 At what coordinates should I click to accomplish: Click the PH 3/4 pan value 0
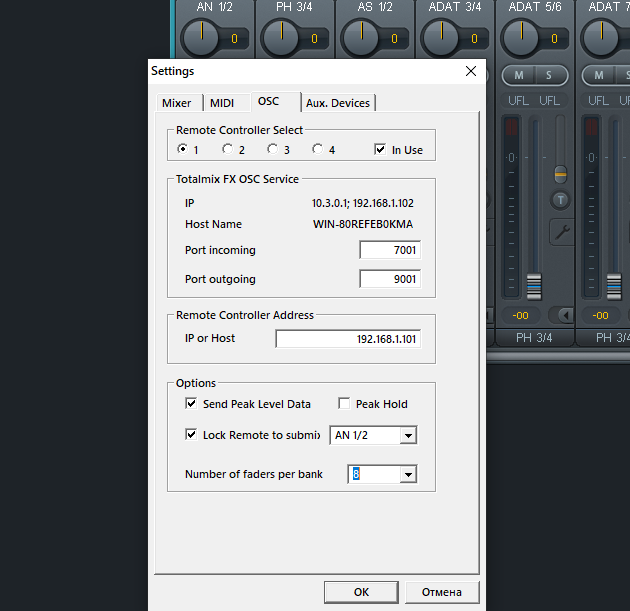point(314,39)
